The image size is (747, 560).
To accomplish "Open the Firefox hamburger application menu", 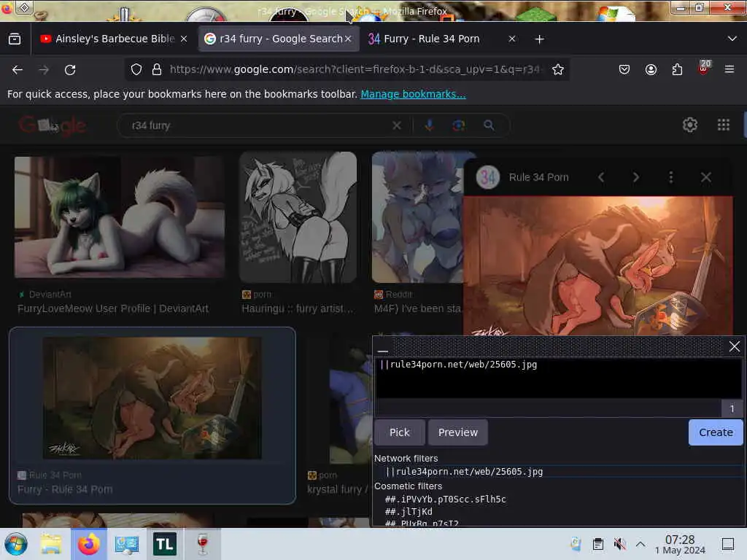I will (x=729, y=69).
